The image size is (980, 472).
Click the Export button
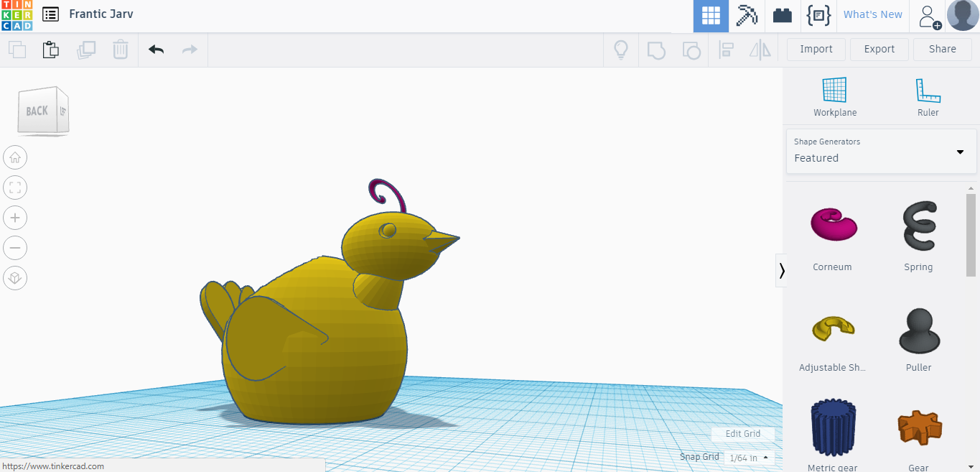[879, 49]
